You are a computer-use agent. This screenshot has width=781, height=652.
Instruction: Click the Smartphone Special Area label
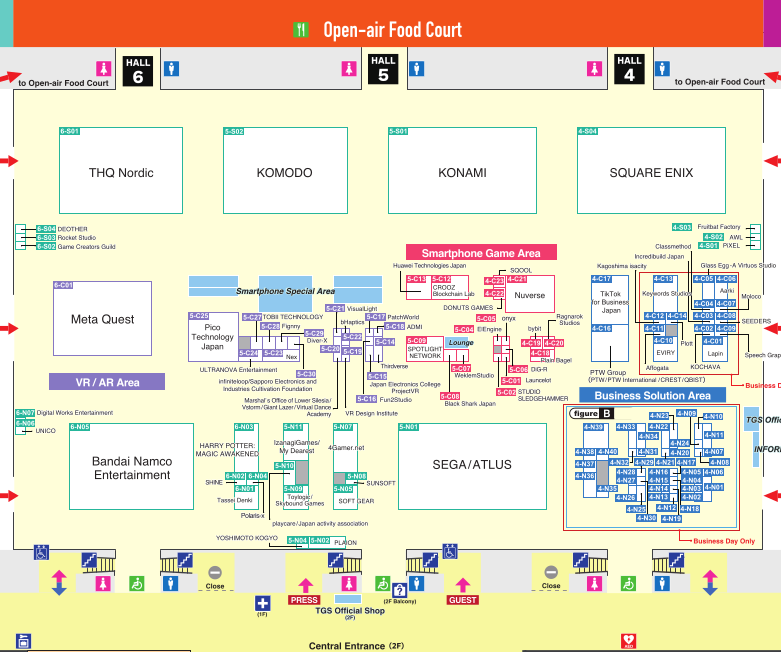pyautogui.click(x=285, y=291)
